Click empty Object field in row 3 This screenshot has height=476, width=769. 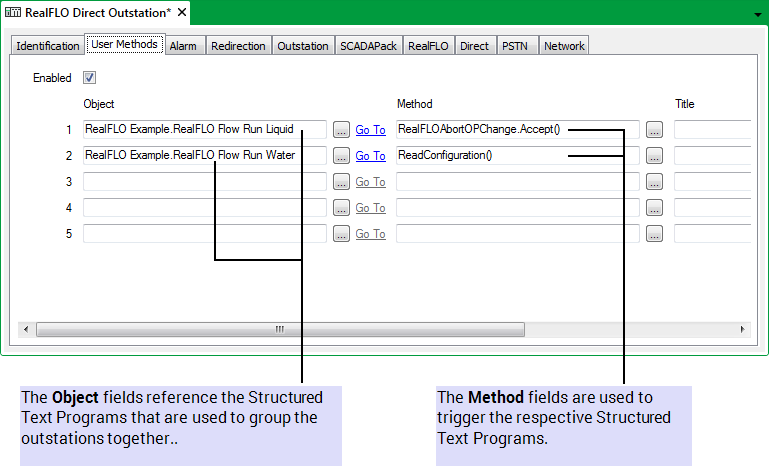[x=205, y=181]
